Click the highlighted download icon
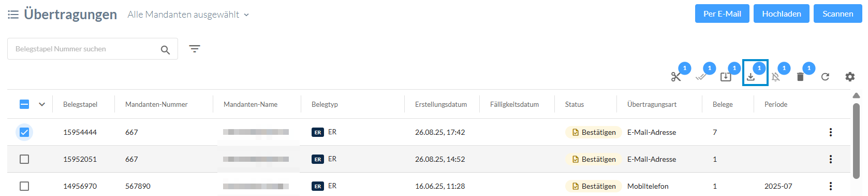The height and width of the screenshot is (196, 868). pyautogui.click(x=751, y=77)
